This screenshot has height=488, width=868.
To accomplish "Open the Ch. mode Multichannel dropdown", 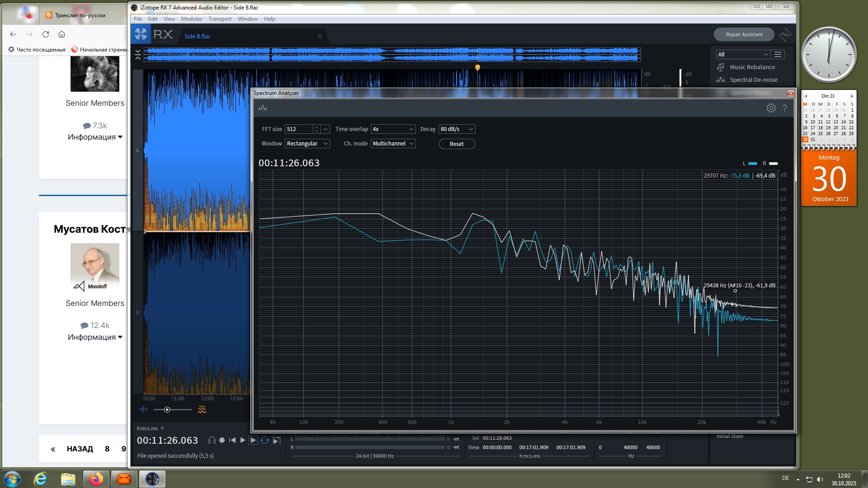I will point(392,144).
